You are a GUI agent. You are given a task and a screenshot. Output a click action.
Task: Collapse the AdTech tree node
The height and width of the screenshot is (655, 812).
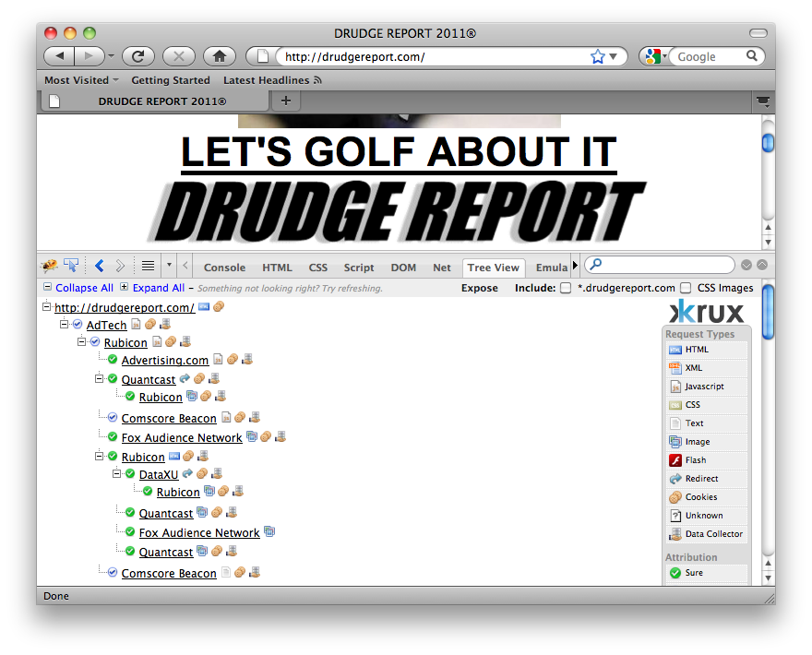(65, 325)
